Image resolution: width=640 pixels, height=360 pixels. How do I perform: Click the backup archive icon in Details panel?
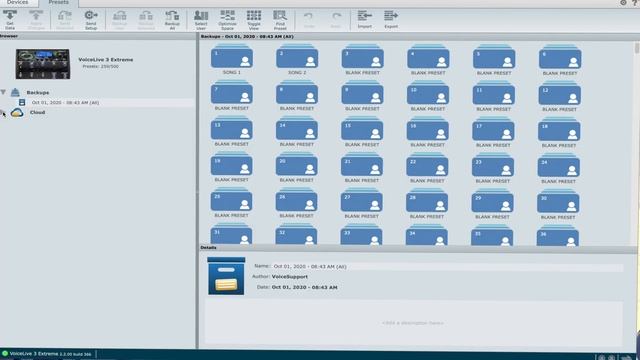pyautogui.click(x=226, y=276)
